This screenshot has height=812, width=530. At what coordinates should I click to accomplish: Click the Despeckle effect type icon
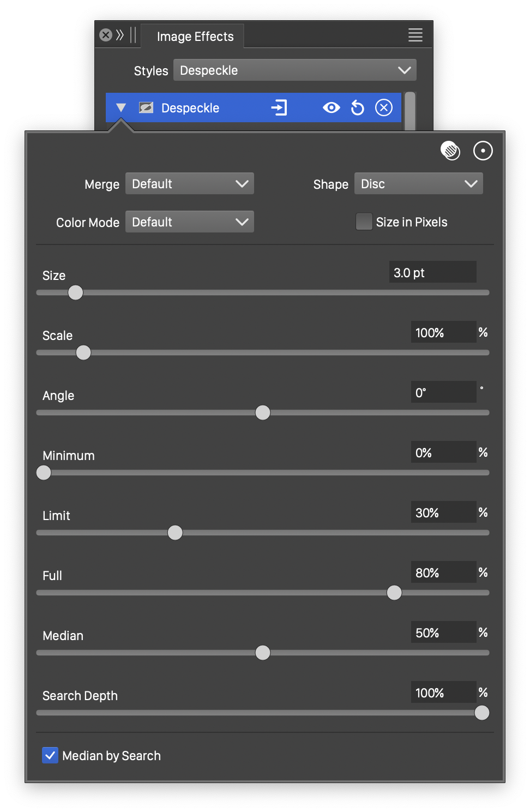[x=146, y=108]
